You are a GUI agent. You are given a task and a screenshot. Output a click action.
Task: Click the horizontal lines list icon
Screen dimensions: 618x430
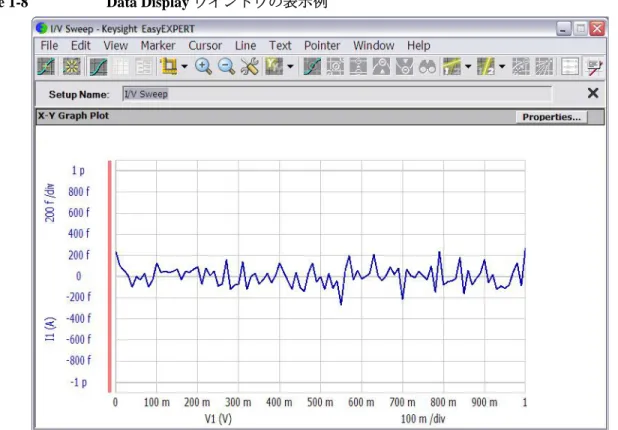570,66
